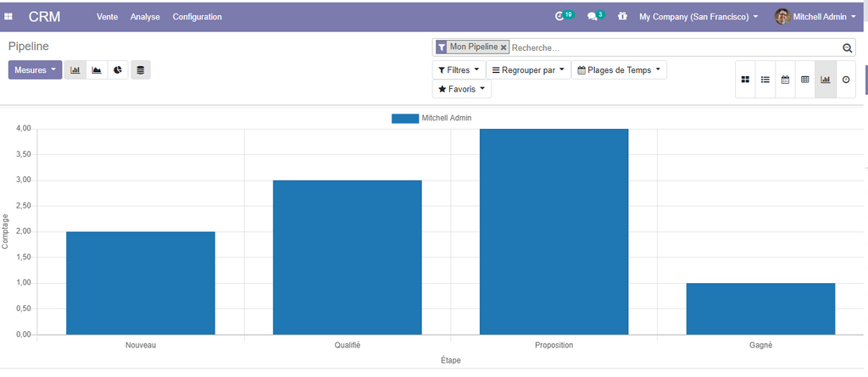Expand the Mesures dropdown
The width and height of the screenshot is (868, 377).
[x=36, y=70]
